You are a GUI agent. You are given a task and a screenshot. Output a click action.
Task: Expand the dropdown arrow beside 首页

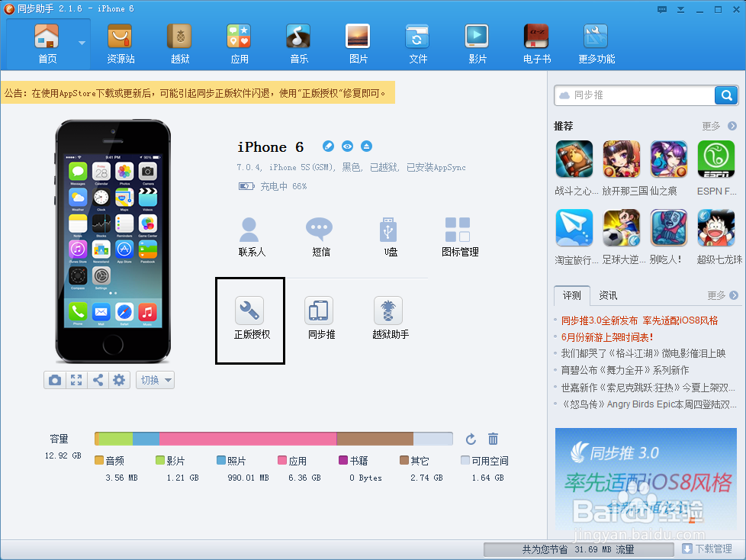(x=82, y=43)
